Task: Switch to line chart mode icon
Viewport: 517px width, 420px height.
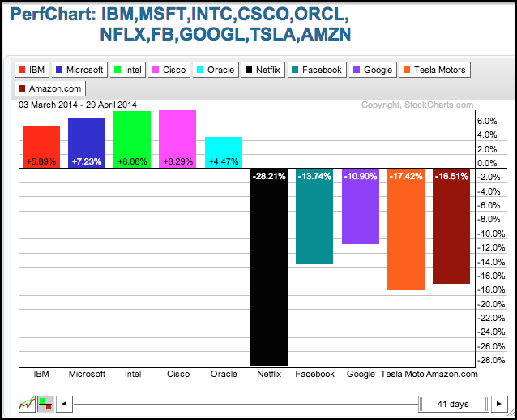Action: 26,403
